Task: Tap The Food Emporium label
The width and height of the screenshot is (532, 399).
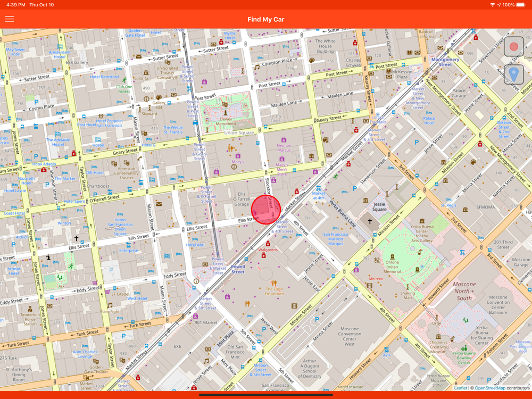Action: pos(274,292)
